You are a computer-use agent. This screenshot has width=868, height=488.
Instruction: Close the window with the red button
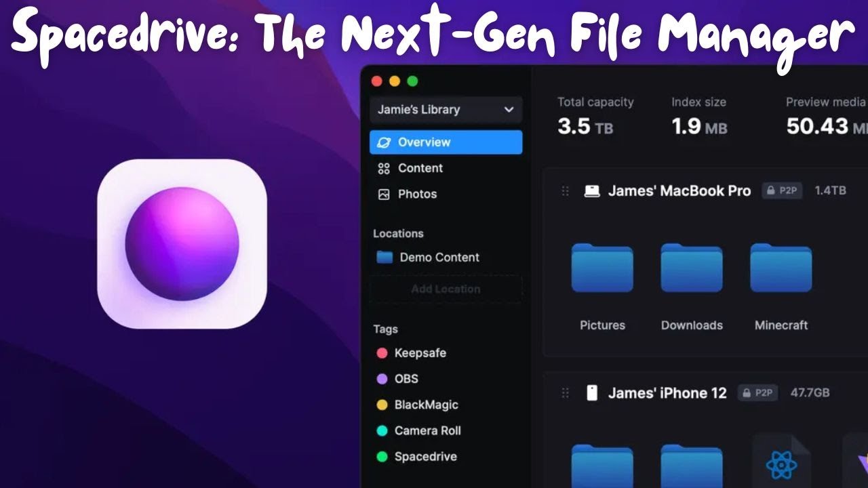(377, 81)
